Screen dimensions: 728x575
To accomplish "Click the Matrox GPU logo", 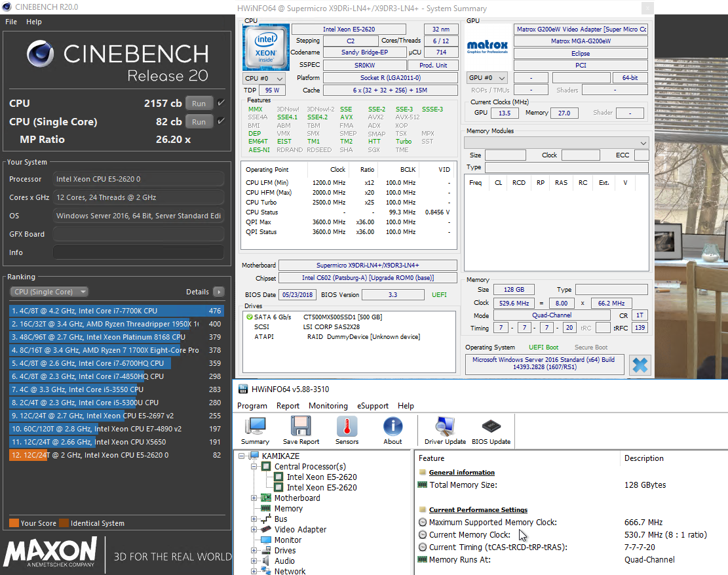I will [x=487, y=47].
